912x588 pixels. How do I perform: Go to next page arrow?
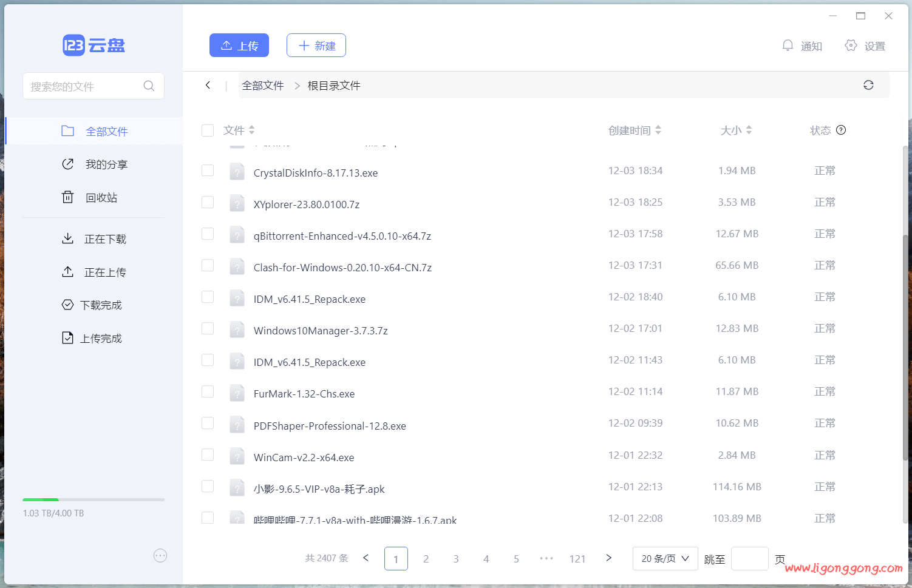(x=608, y=558)
